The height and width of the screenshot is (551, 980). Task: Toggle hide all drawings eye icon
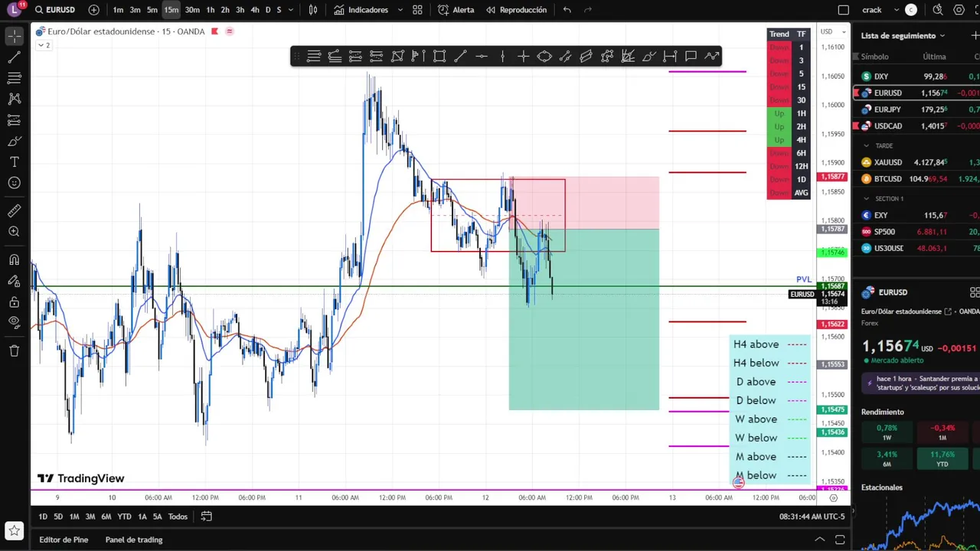click(14, 322)
